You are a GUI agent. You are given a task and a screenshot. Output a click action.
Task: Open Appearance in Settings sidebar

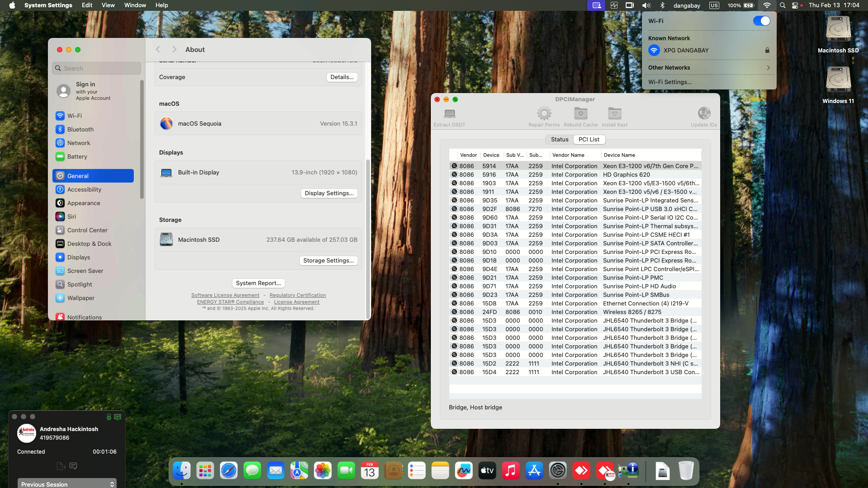point(93,203)
